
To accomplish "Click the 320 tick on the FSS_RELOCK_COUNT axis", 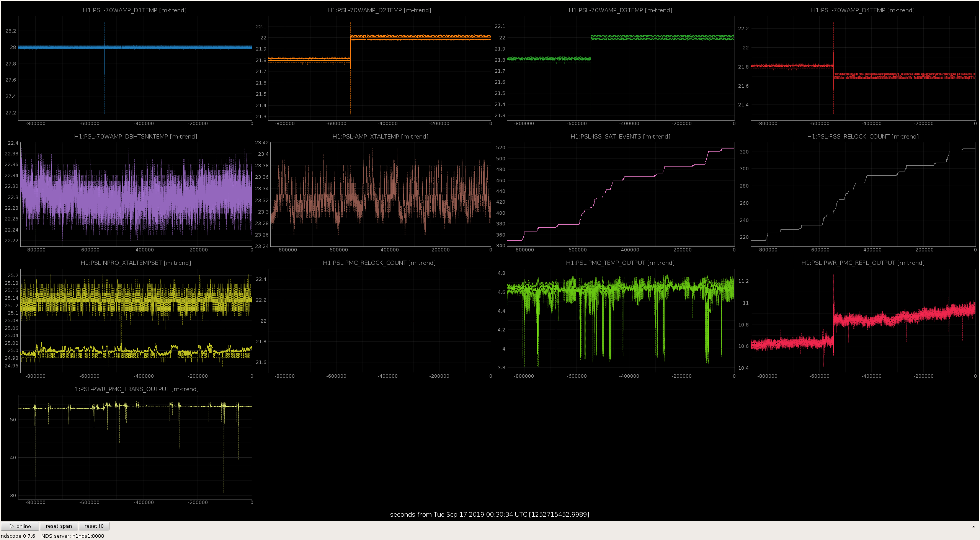I will (x=744, y=152).
